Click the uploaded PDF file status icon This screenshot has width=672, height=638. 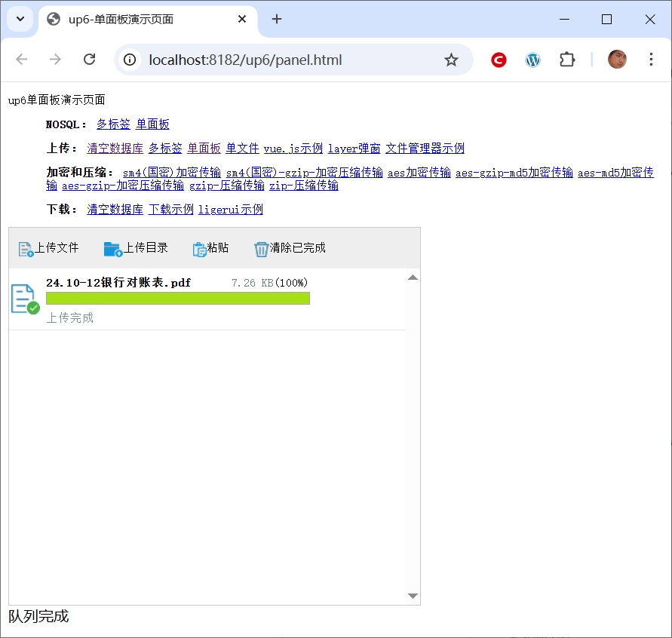point(24,299)
